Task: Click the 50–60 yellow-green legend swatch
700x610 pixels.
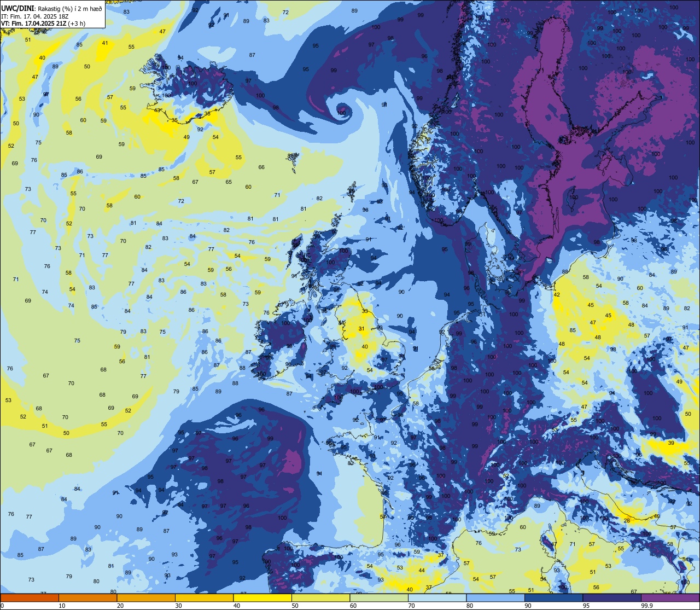Action: (x=320, y=598)
